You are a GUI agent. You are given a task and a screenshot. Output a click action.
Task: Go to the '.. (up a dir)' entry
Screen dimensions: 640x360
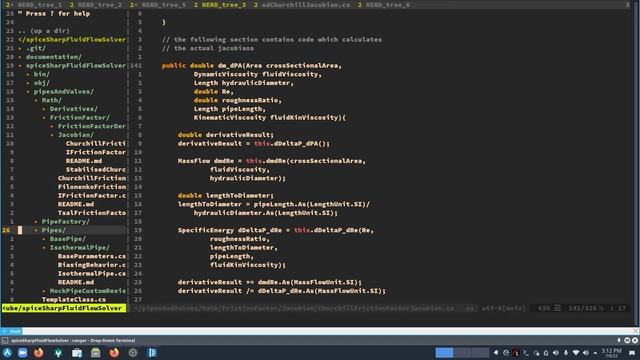(44, 31)
